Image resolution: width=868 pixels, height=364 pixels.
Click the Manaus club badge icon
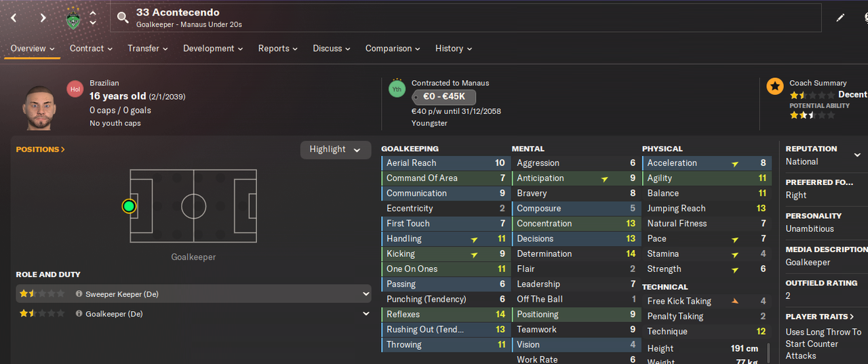click(73, 19)
